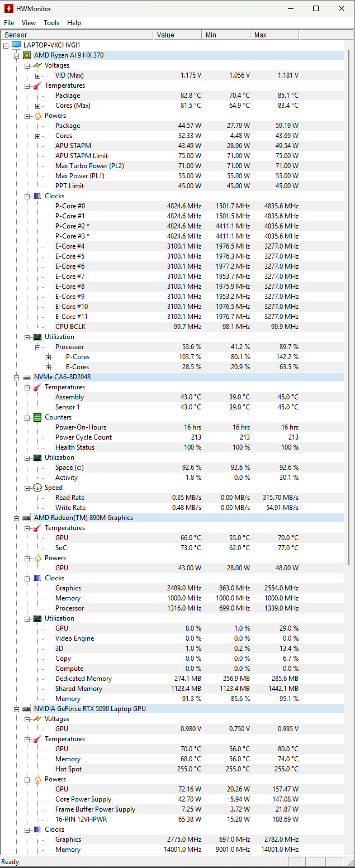Click the CPU Voltages lightning icon
355x868 pixels.
pyautogui.click(x=37, y=65)
